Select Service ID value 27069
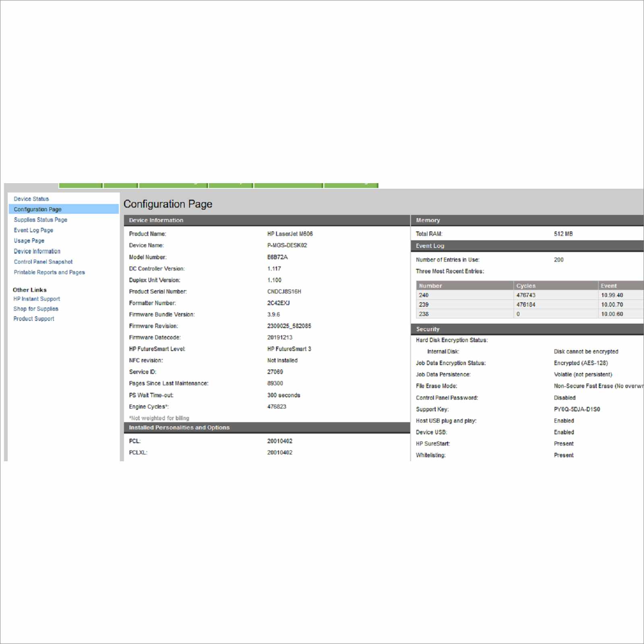The height and width of the screenshot is (644, 644). coord(275,372)
